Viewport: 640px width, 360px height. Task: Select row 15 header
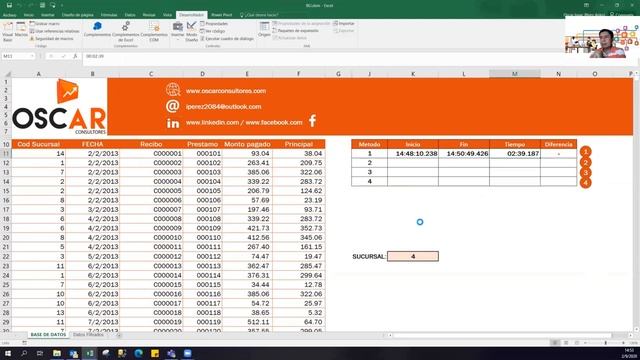(x=6, y=191)
